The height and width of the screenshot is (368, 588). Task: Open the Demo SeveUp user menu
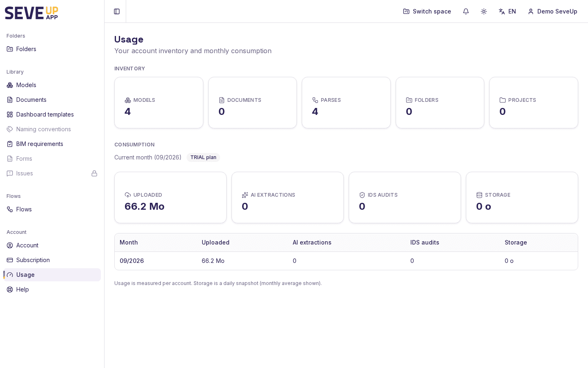click(553, 11)
